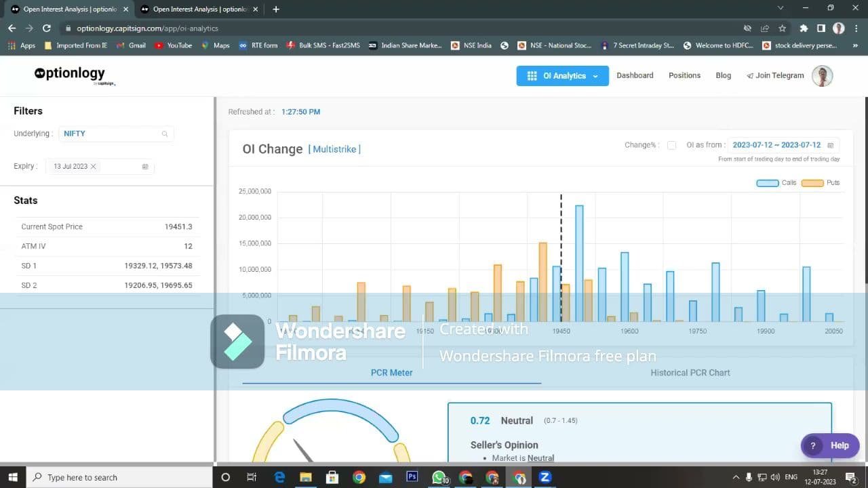Open WhatsApp from the Windows taskbar
The height and width of the screenshot is (488, 868).
tap(439, 477)
